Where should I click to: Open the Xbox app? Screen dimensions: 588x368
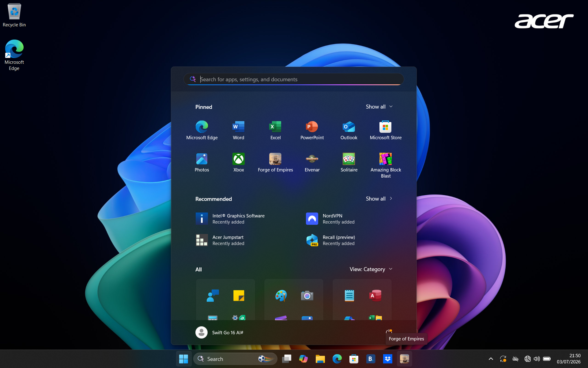[x=239, y=163]
